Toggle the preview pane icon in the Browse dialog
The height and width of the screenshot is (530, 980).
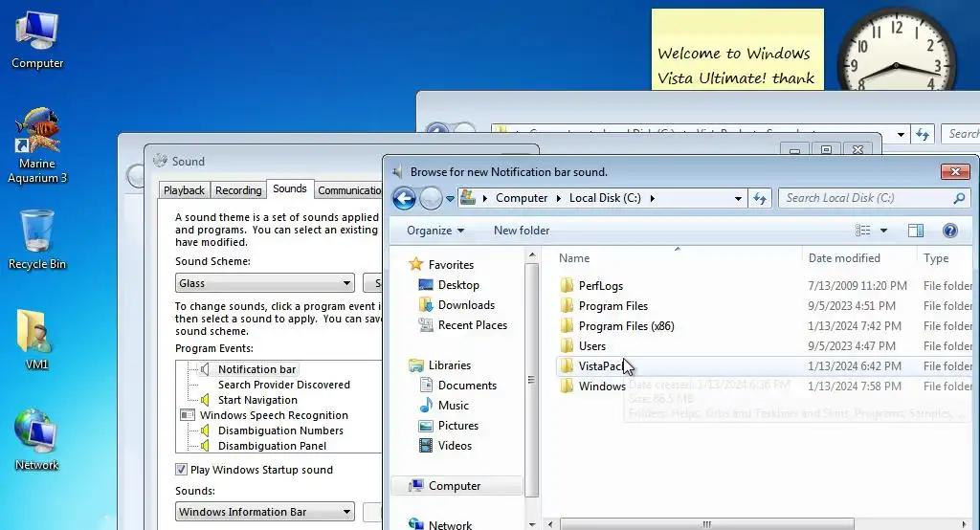916,231
